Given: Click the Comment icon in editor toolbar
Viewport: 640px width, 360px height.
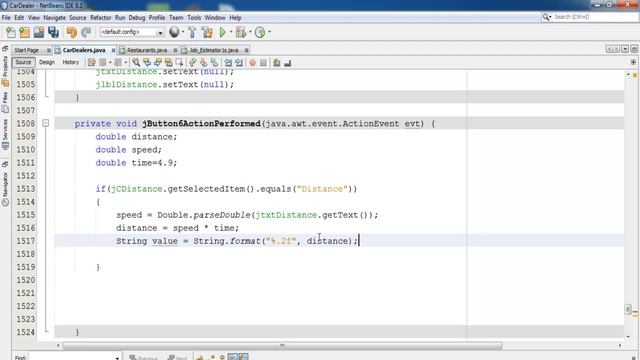Looking at the screenshot, I should tap(277, 62).
